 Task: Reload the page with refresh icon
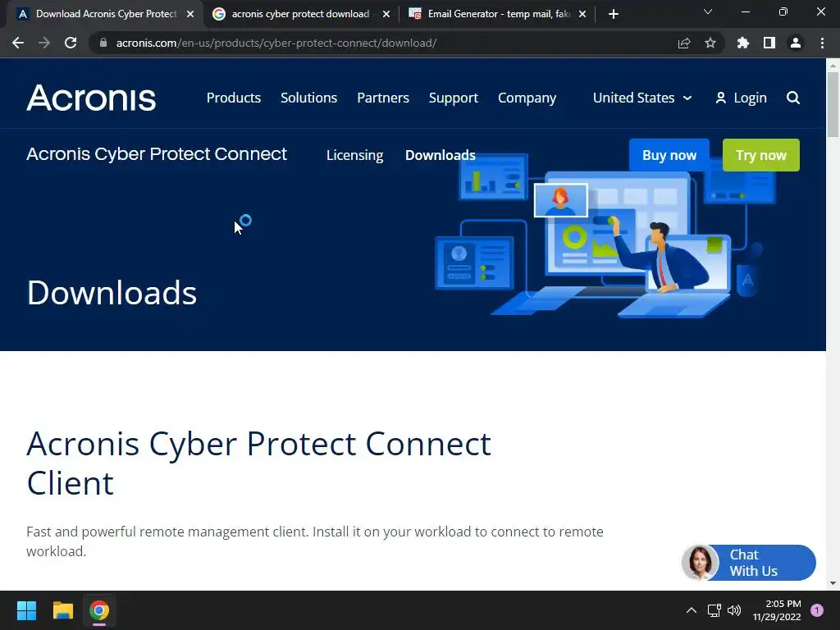71,43
